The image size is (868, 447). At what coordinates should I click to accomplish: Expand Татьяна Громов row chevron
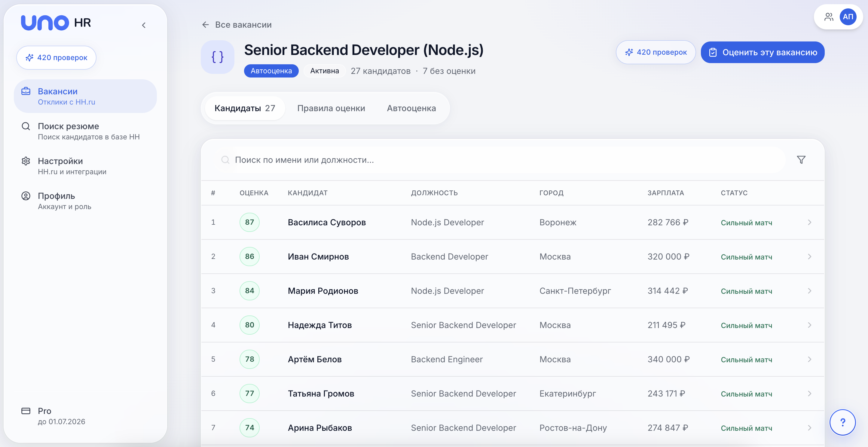pyautogui.click(x=809, y=394)
